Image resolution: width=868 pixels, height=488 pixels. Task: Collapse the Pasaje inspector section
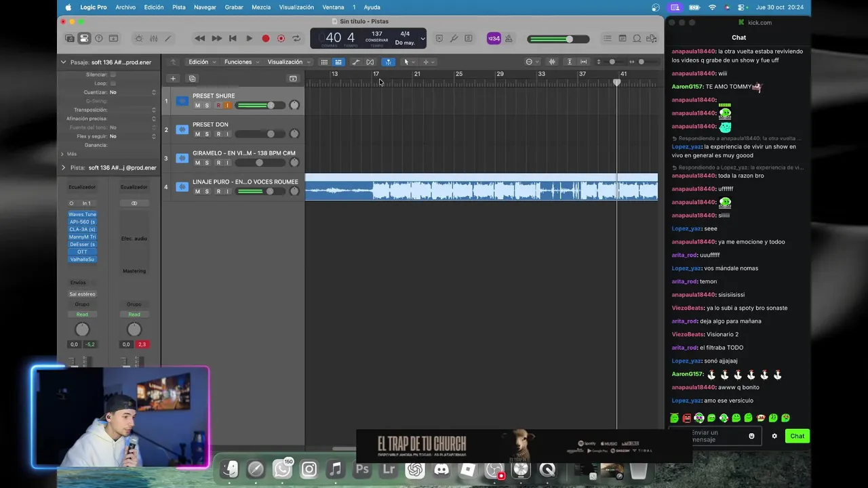[x=63, y=62]
